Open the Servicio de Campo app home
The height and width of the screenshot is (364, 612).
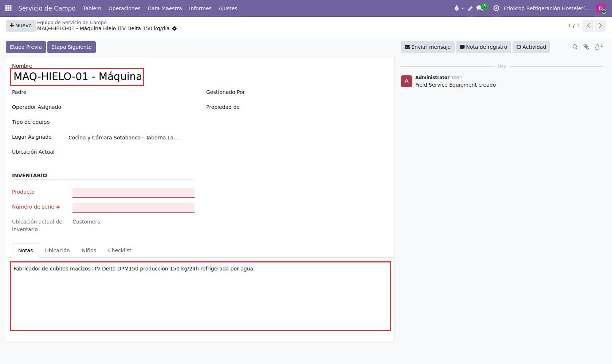[x=47, y=8]
